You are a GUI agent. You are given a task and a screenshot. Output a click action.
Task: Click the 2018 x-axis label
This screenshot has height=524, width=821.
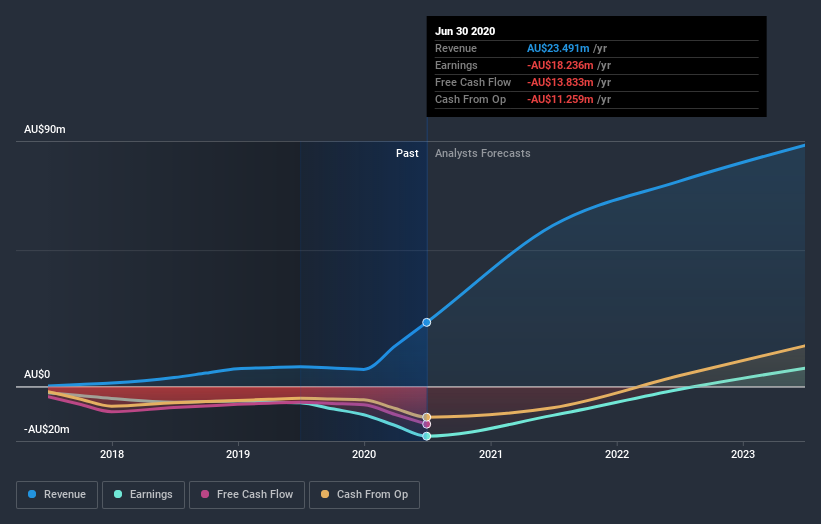click(x=112, y=454)
